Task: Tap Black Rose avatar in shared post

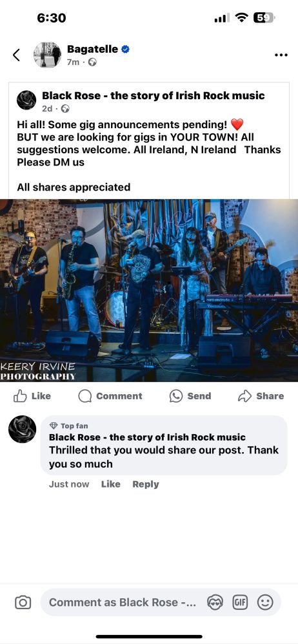Action: coord(26,100)
